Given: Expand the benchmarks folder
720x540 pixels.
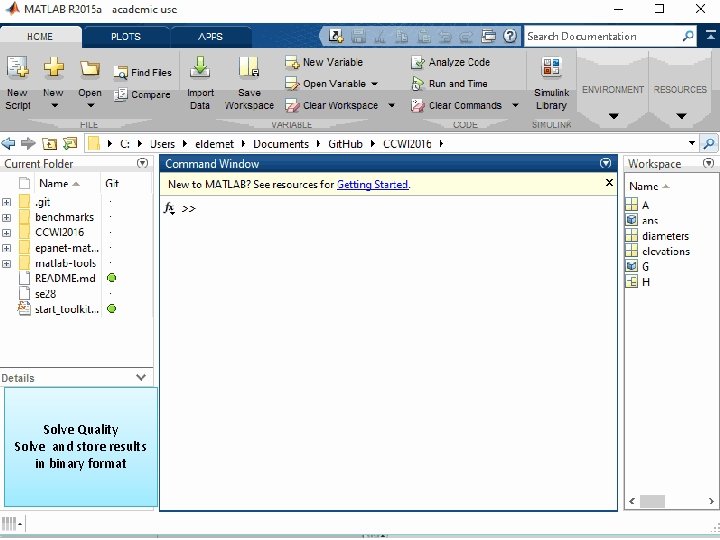Looking at the screenshot, I should click(6, 217).
